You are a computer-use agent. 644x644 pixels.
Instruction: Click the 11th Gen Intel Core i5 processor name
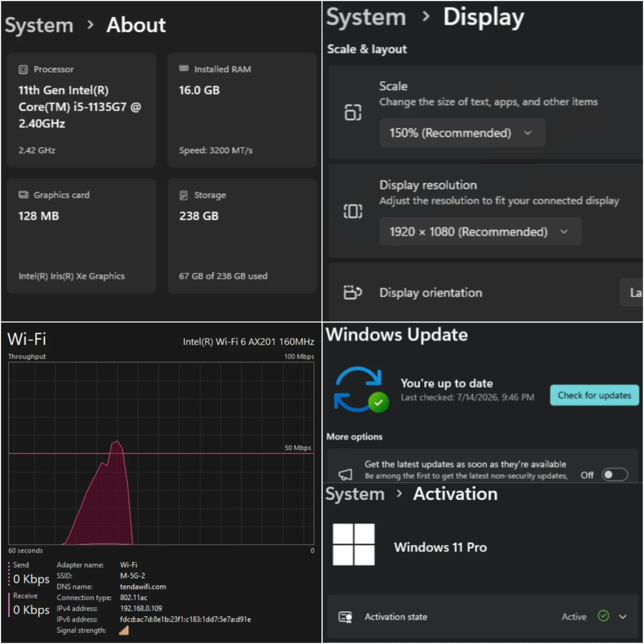pyautogui.click(x=80, y=107)
